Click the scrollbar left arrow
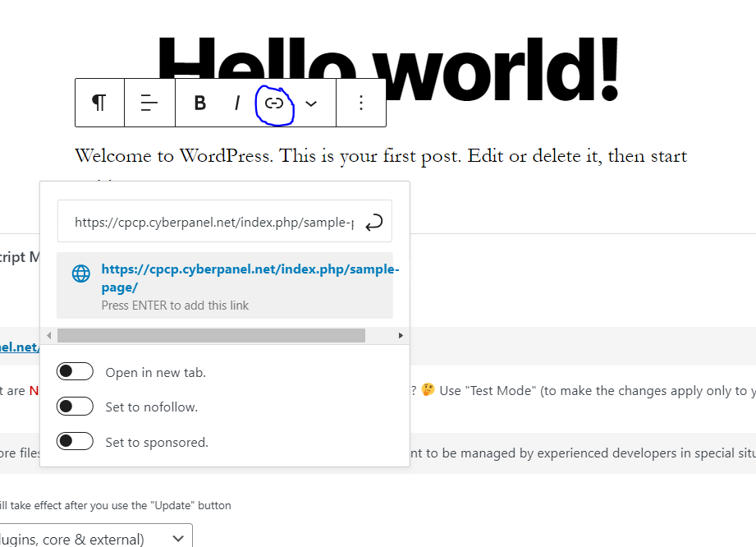Viewport: 756px width, 547px height. [48, 335]
